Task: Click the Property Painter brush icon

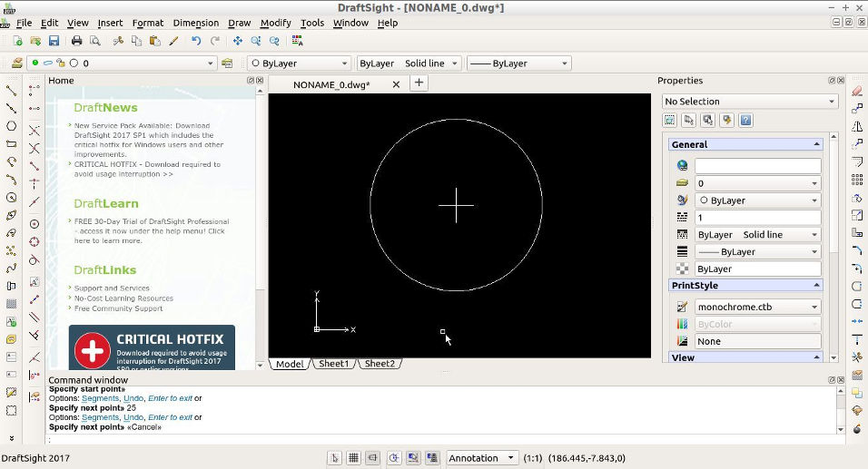Action: 173,41
